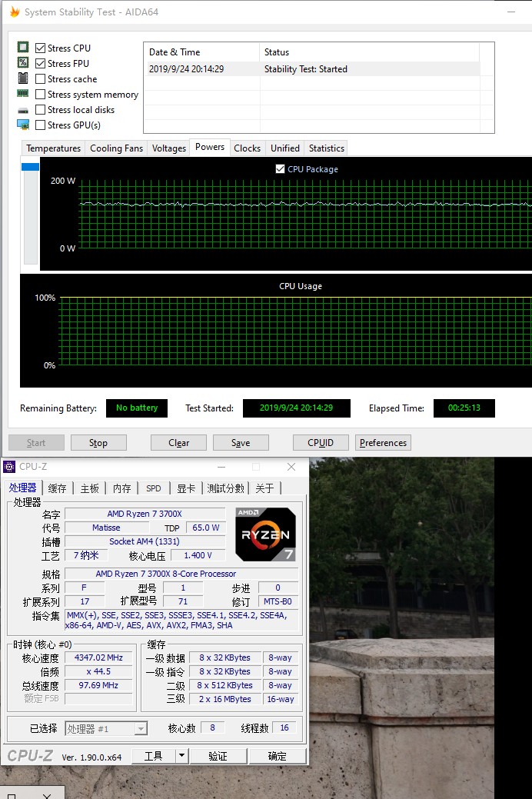
Task: Click the disk drive icon beside Stress local disks
Action: coord(23,110)
